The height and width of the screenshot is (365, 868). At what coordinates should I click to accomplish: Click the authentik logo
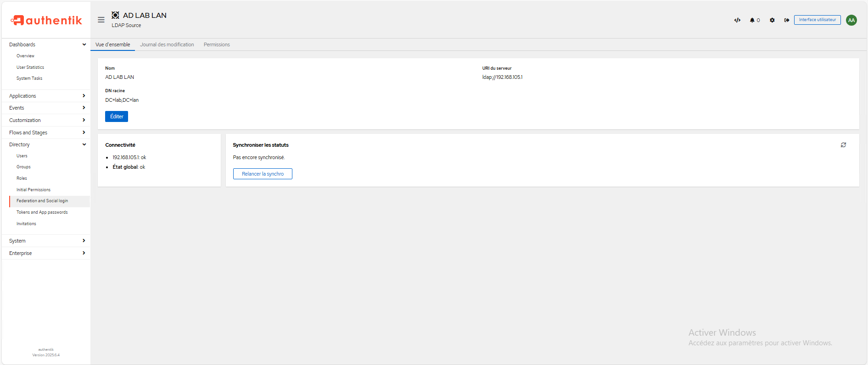point(46,20)
